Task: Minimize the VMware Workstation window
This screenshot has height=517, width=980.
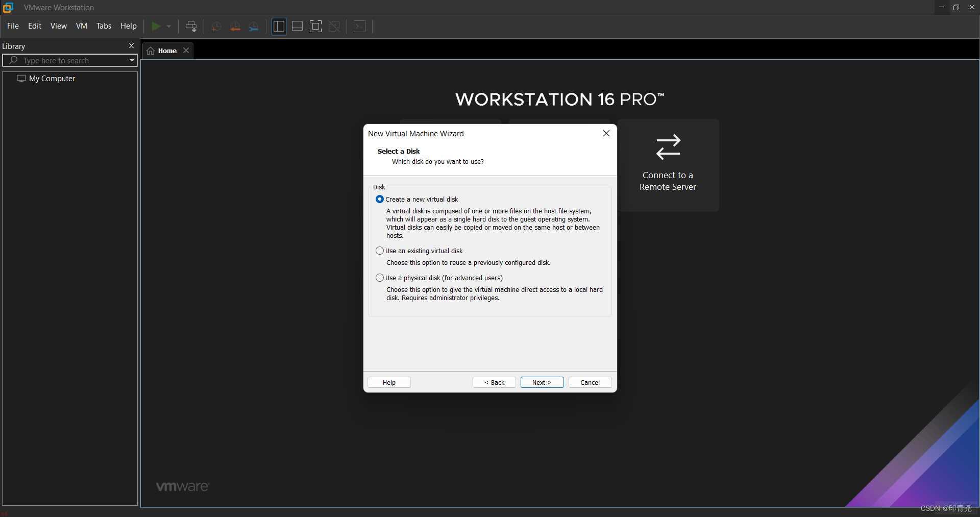Action: 941,7
